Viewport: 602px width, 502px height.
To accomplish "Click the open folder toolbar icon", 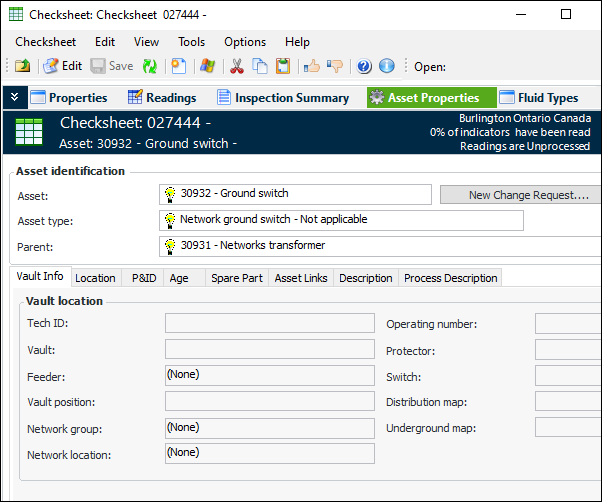I will point(22,66).
